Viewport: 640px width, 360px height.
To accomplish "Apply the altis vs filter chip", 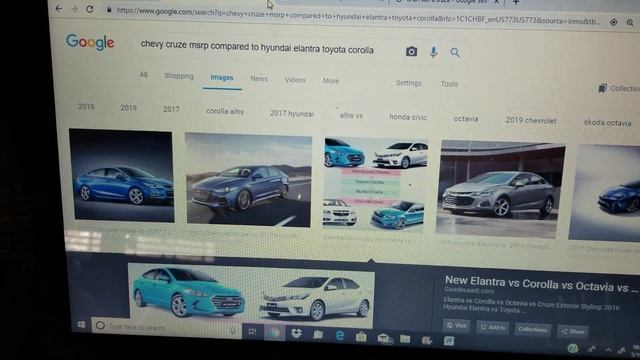I will click(x=351, y=116).
